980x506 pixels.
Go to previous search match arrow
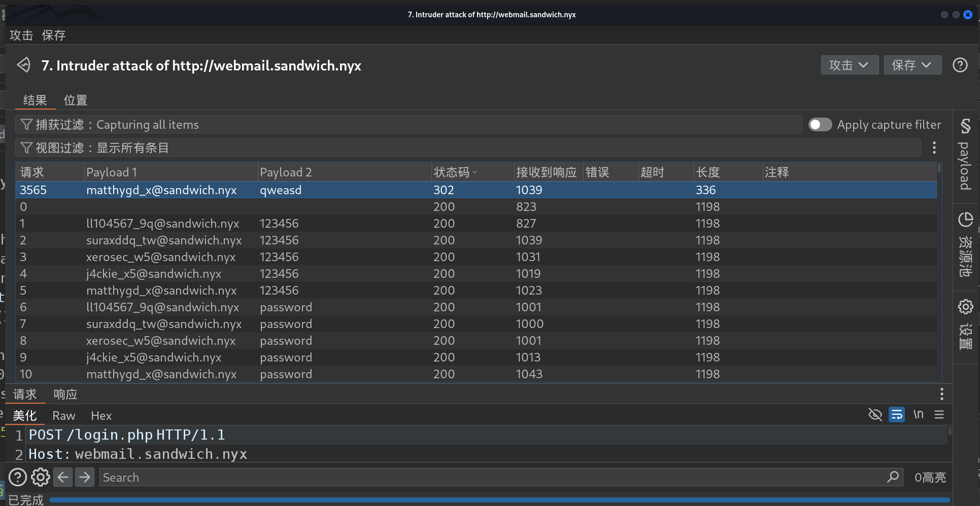pos(63,477)
